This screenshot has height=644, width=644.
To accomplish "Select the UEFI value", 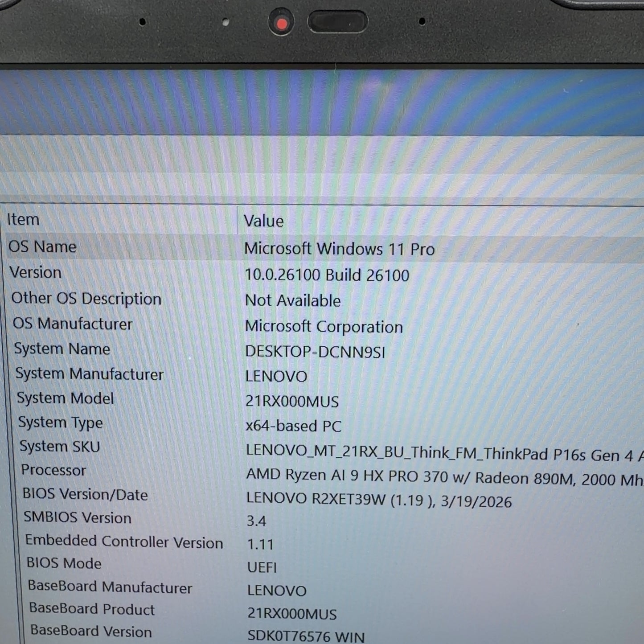I will [x=262, y=567].
